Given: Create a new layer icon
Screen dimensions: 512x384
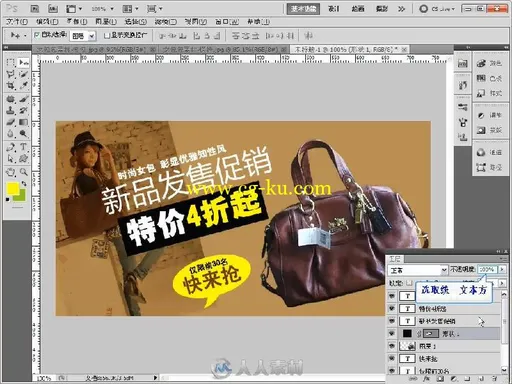Looking at the screenshot, I should coord(481,379).
